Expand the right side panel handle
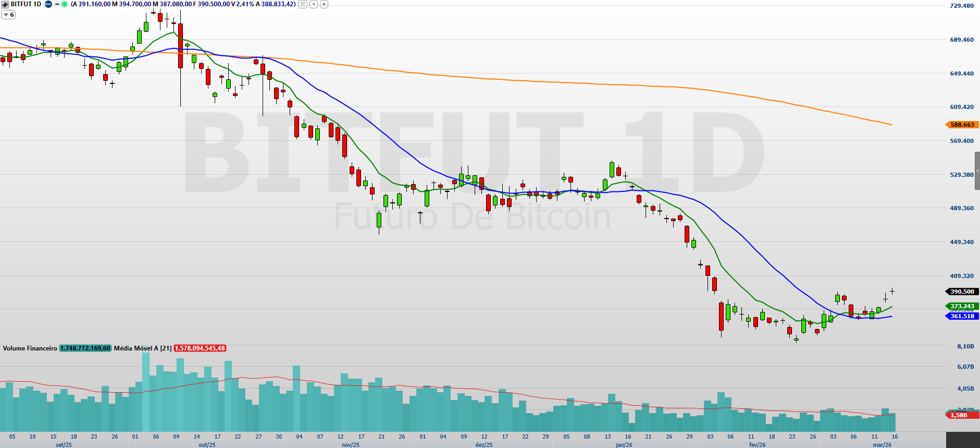Screen dimensions: 980x448 pyautogui.click(x=977, y=171)
